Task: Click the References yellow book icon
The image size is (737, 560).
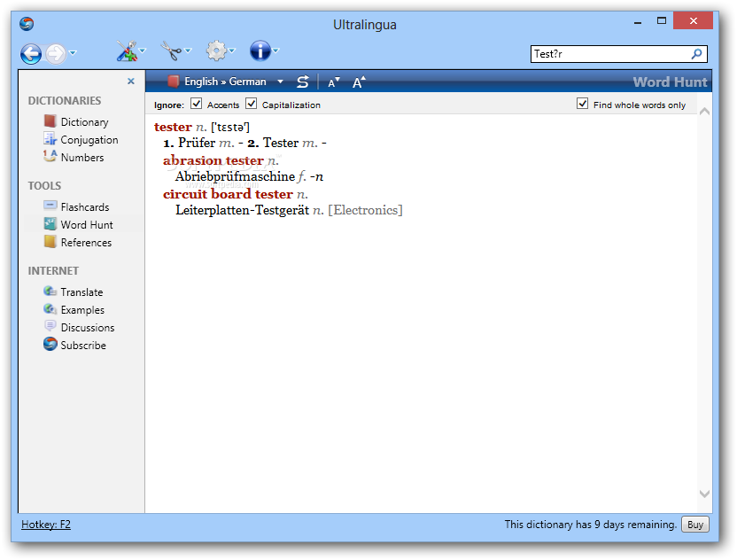Action: (50, 242)
